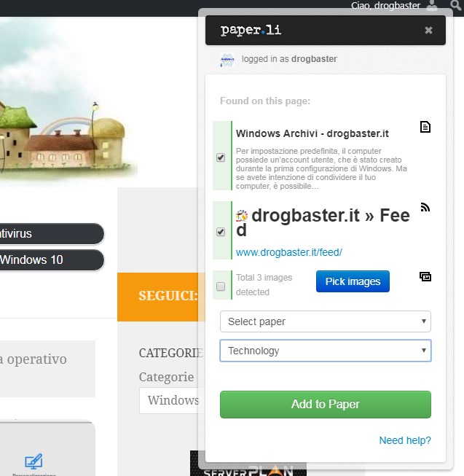The width and height of the screenshot is (464, 476).
Task: Click the user profile icon in top bar
Action: [x=432, y=5]
